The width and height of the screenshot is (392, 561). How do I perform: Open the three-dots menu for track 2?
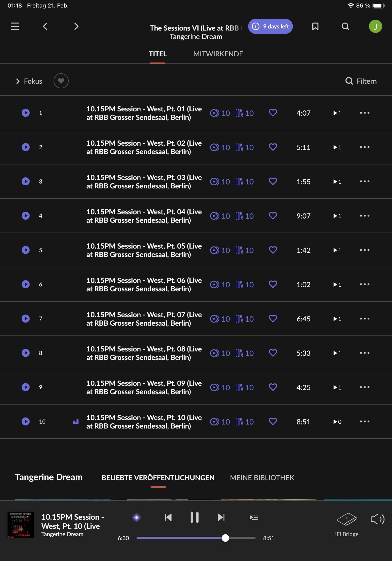click(x=365, y=147)
